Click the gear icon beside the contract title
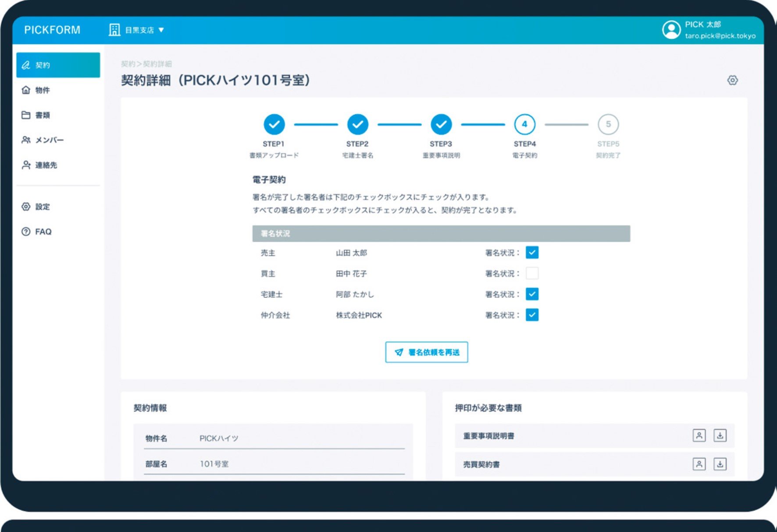Screen dimensions: 777x532 [732, 80]
